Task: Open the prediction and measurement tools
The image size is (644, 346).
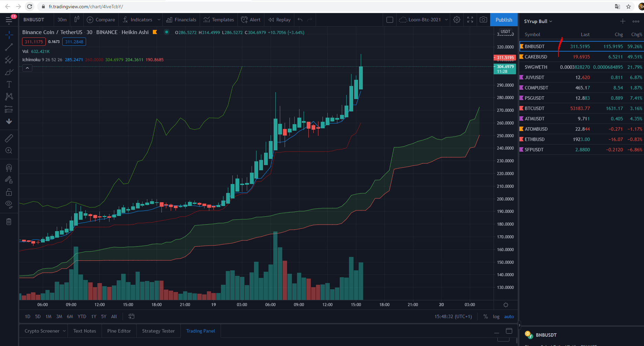Action: tap(9, 109)
